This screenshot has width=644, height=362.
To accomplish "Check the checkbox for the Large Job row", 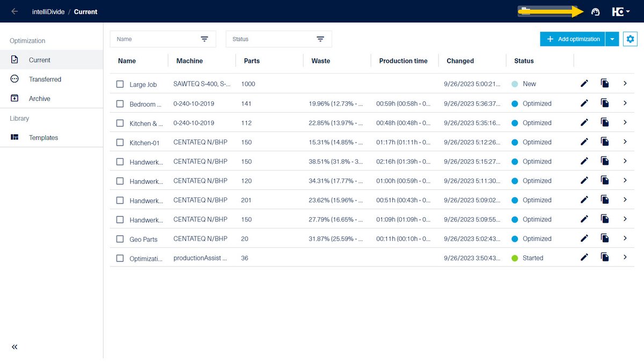I will pos(120,84).
